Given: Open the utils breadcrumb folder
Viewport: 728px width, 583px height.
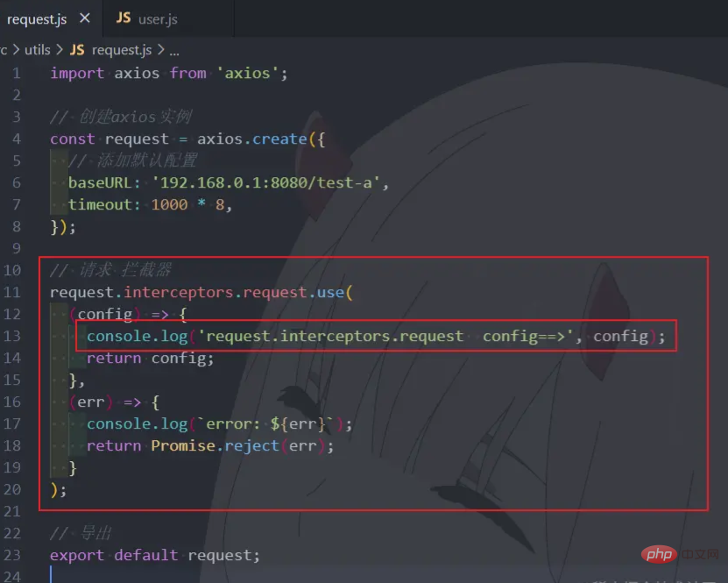Looking at the screenshot, I should [x=37, y=50].
